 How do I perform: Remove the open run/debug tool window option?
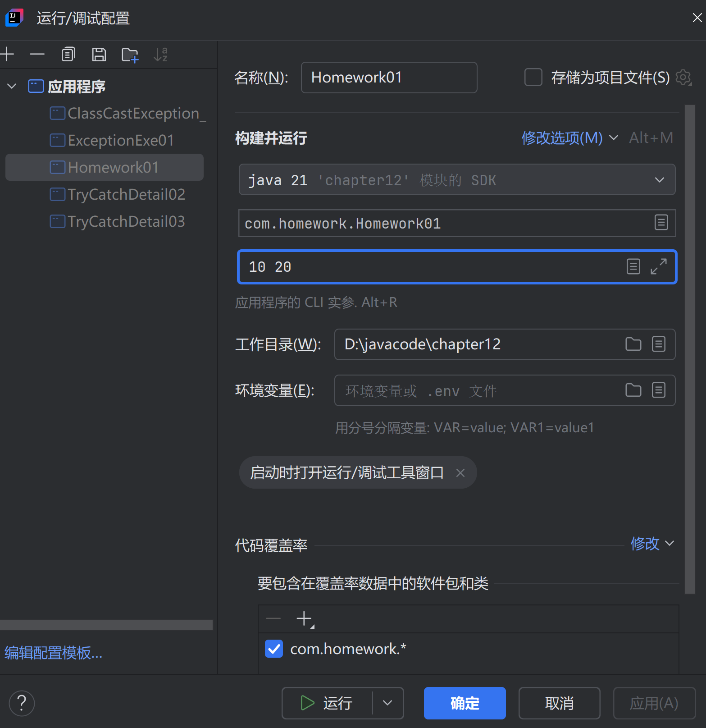click(460, 473)
